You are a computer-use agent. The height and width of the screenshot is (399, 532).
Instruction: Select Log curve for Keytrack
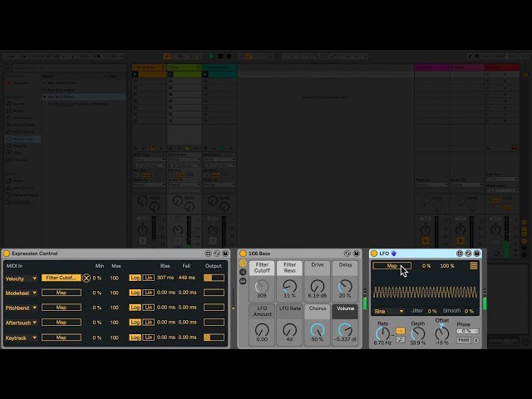click(x=135, y=337)
